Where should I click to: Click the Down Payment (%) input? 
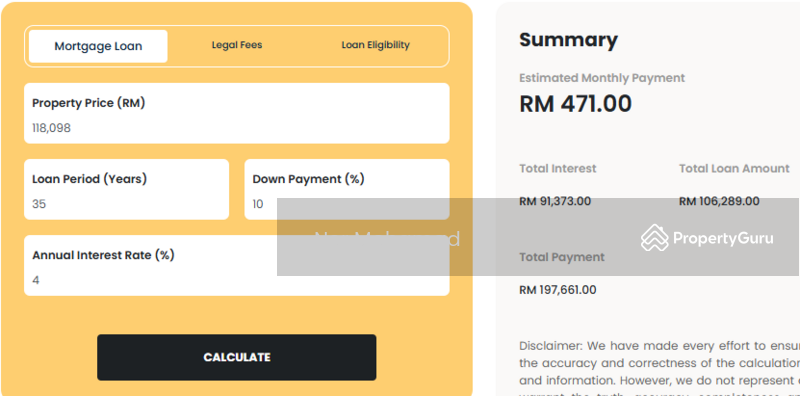point(347,189)
